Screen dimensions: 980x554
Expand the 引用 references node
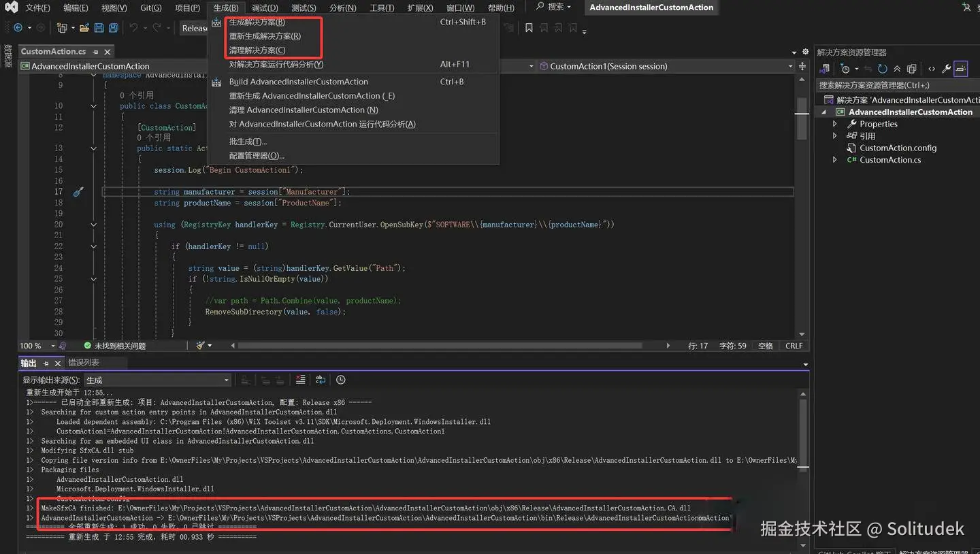tap(835, 136)
